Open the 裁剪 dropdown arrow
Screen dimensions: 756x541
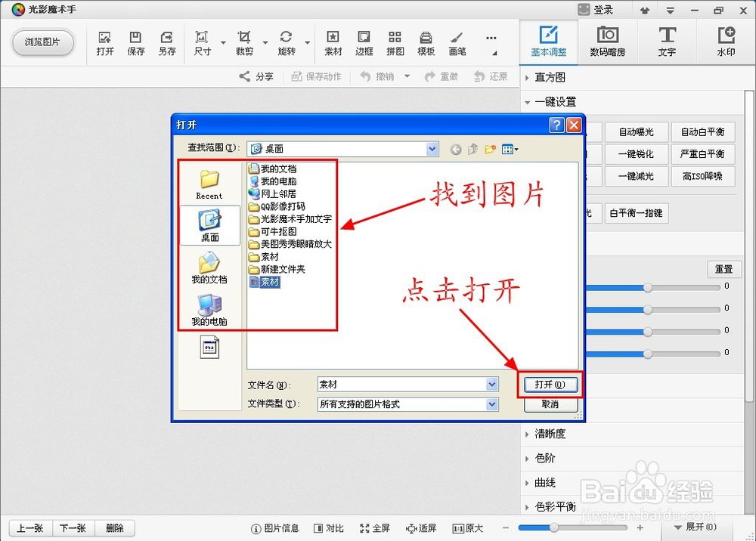click(265, 43)
